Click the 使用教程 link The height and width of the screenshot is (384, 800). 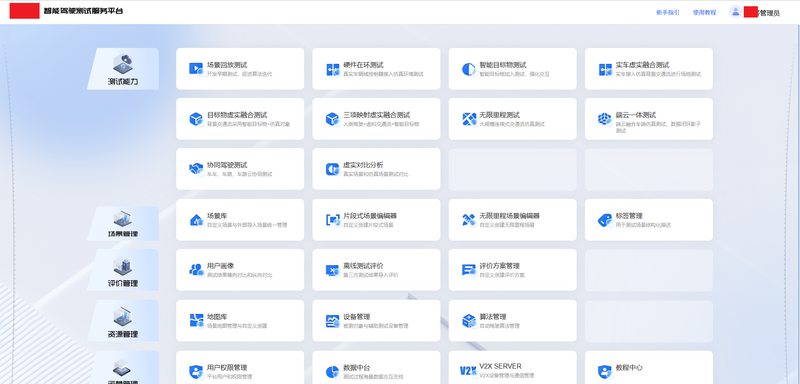tap(704, 13)
